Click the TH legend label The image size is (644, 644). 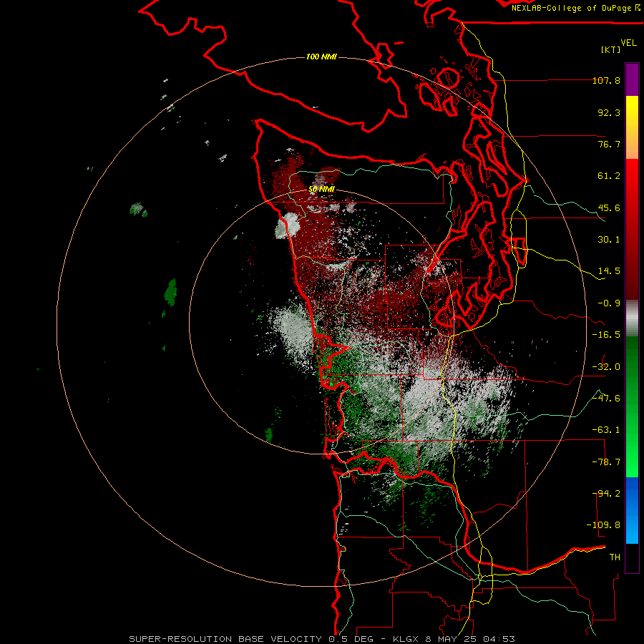[x=615, y=557]
